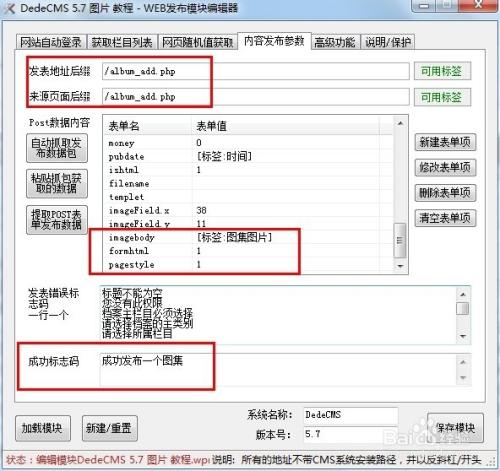Select the 网页随机值获取 tab
500x471 pixels.
coord(197,42)
